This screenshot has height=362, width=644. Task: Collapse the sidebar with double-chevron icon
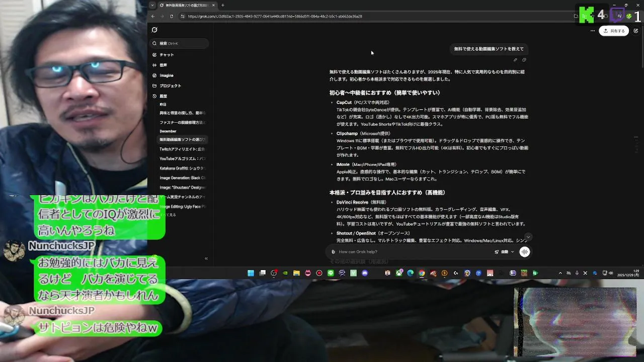(206, 258)
